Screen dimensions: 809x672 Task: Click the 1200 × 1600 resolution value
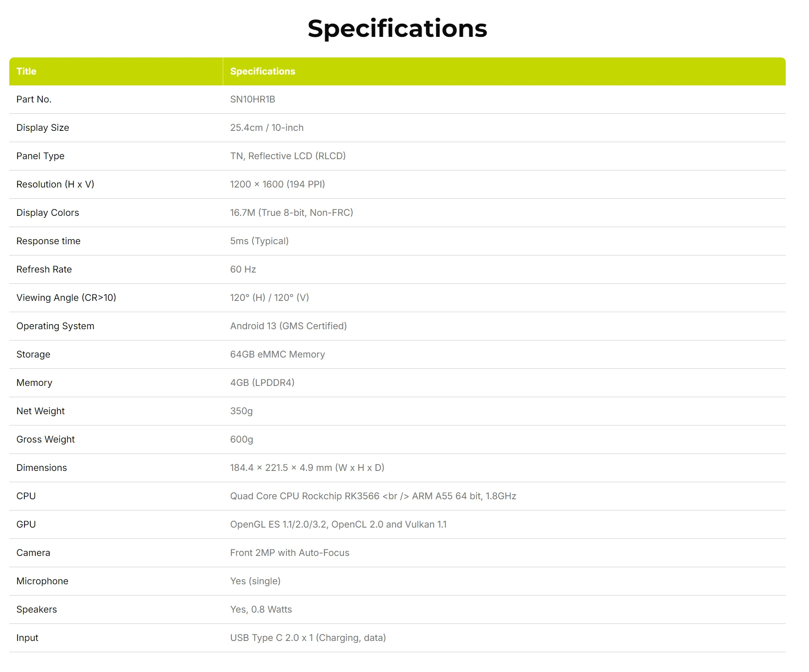pos(277,184)
